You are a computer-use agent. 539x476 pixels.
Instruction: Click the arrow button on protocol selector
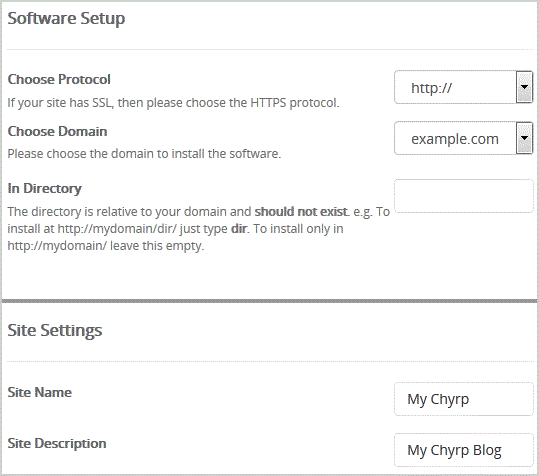coord(524,87)
